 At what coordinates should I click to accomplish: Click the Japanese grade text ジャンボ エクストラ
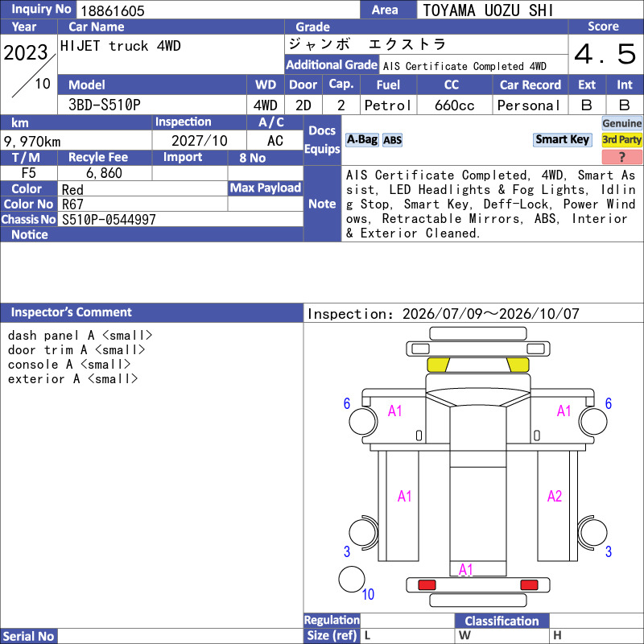point(367,44)
